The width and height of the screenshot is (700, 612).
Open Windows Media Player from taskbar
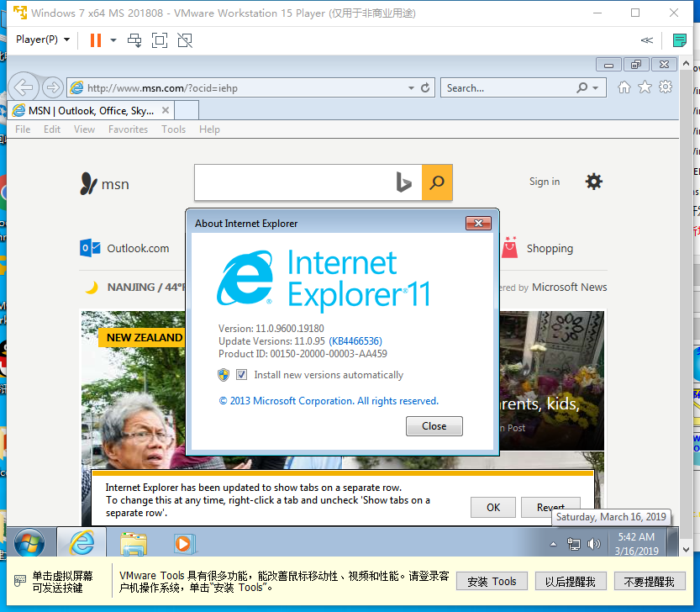[x=183, y=544]
